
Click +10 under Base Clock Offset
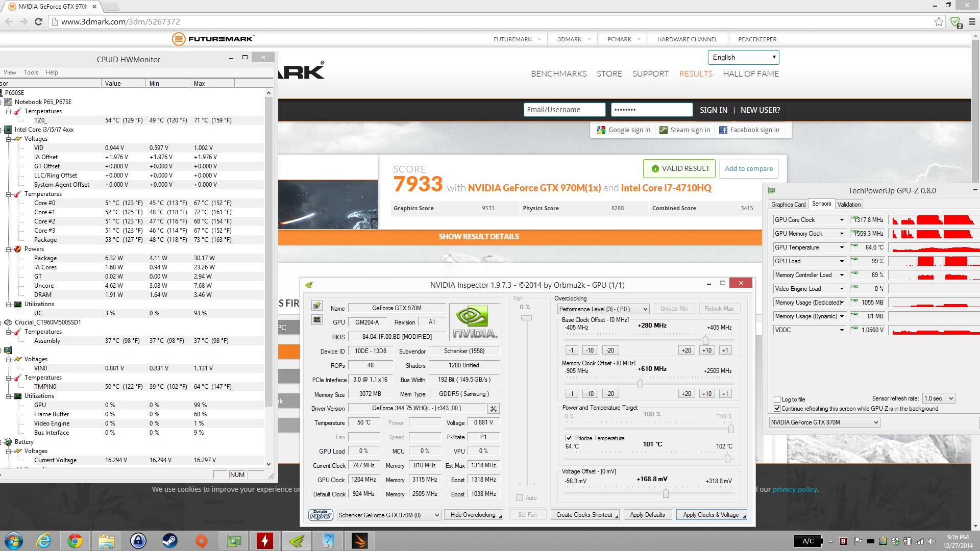click(x=706, y=350)
